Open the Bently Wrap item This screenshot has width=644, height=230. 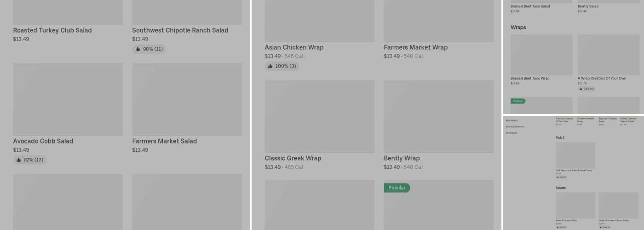point(402,158)
